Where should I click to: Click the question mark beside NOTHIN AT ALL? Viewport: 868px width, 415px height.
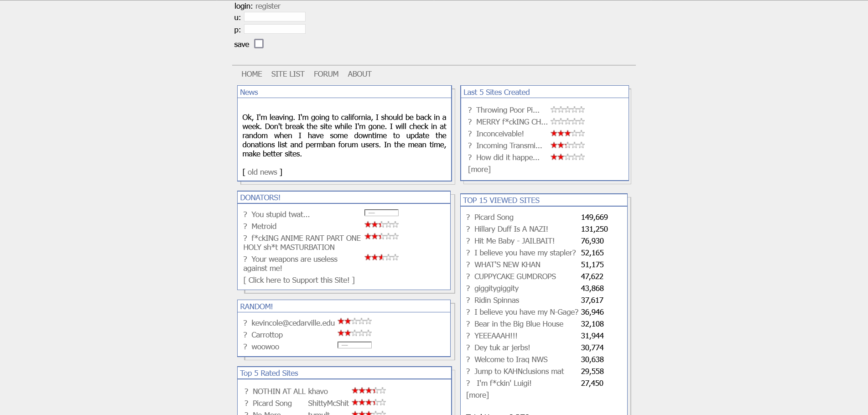pyautogui.click(x=246, y=391)
